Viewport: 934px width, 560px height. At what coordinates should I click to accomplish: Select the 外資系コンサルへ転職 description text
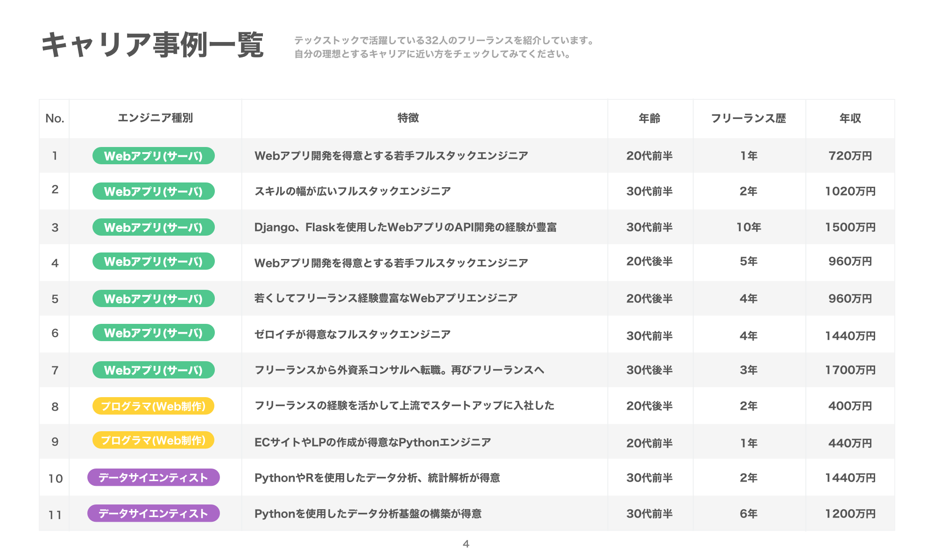(399, 370)
